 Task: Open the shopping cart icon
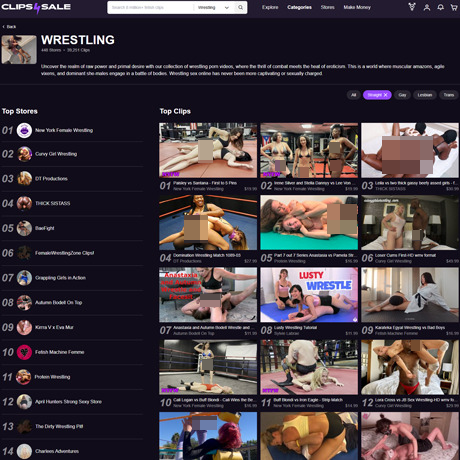454,7
